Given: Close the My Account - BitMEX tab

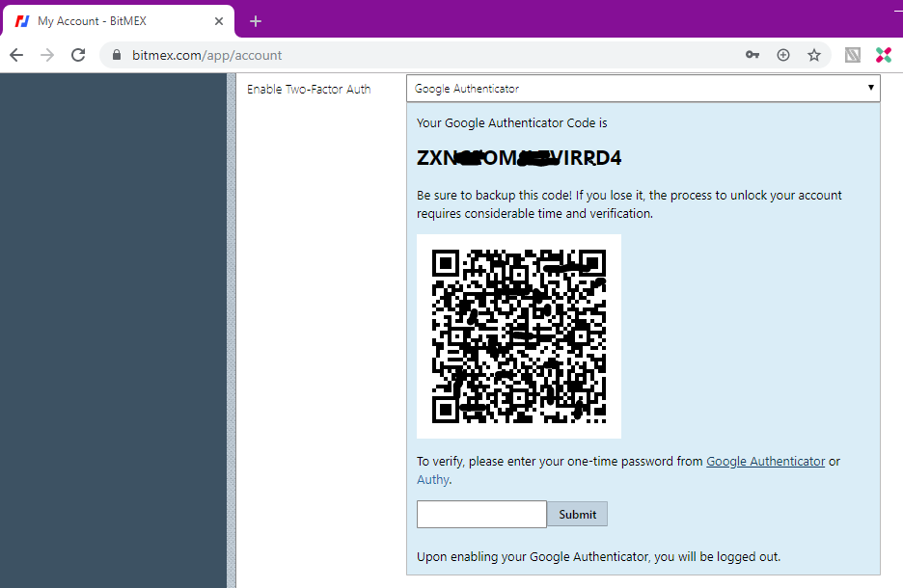Looking at the screenshot, I should click(219, 21).
